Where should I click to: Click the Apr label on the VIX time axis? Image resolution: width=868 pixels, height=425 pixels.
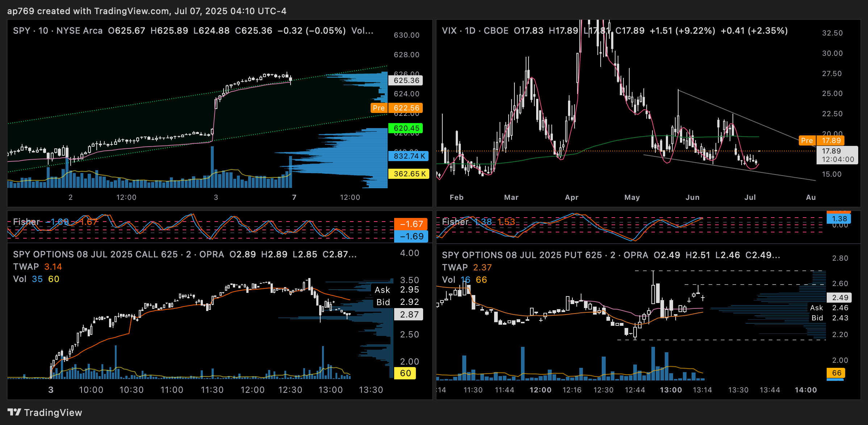tap(572, 197)
